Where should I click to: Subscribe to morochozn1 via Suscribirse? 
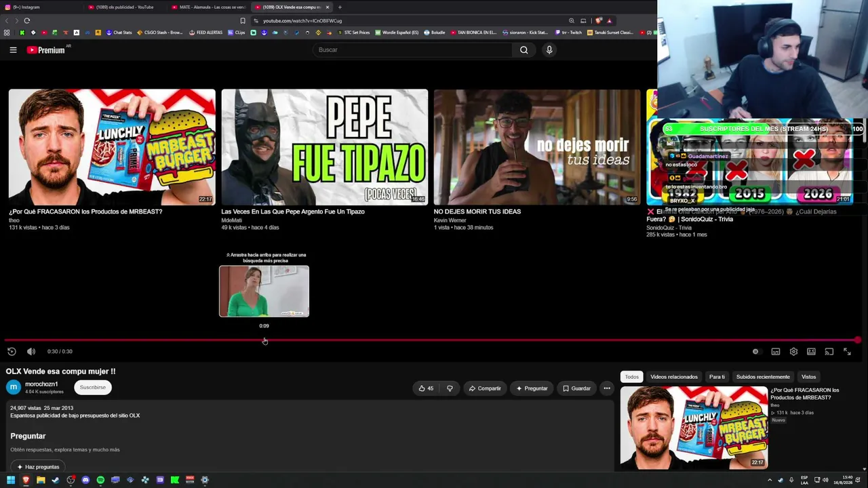93,388
